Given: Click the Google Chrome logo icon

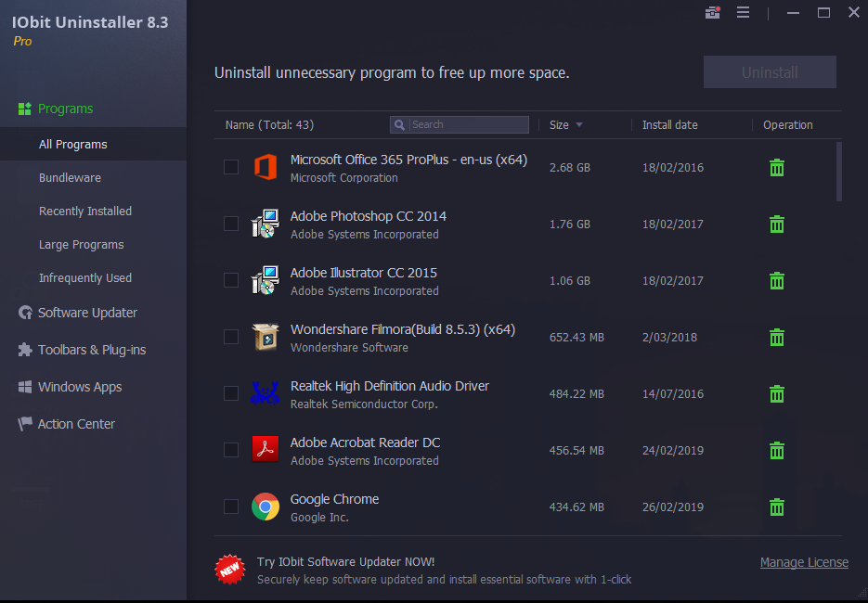Looking at the screenshot, I should [266, 507].
